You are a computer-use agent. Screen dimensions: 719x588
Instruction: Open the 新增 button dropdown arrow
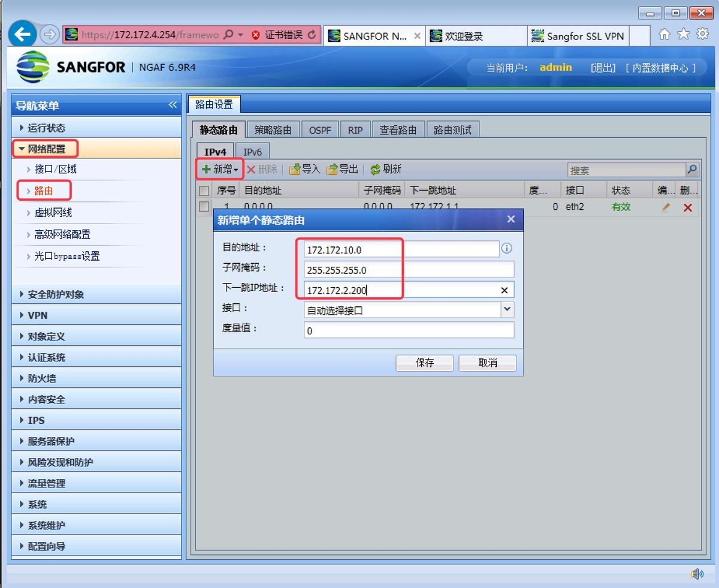pos(235,169)
